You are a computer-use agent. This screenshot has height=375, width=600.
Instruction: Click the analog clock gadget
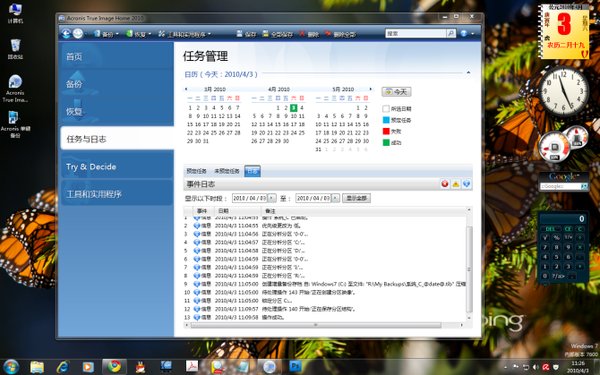click(564, 91)
